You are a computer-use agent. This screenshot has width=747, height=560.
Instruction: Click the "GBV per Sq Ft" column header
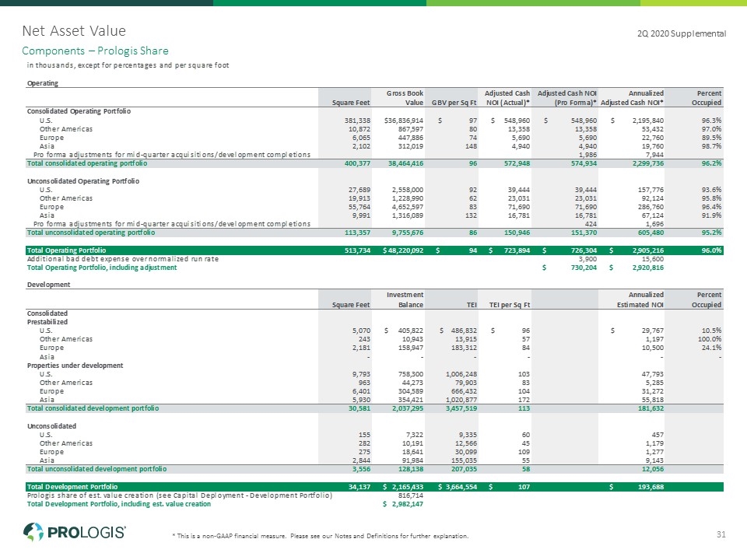pos(454,103)
